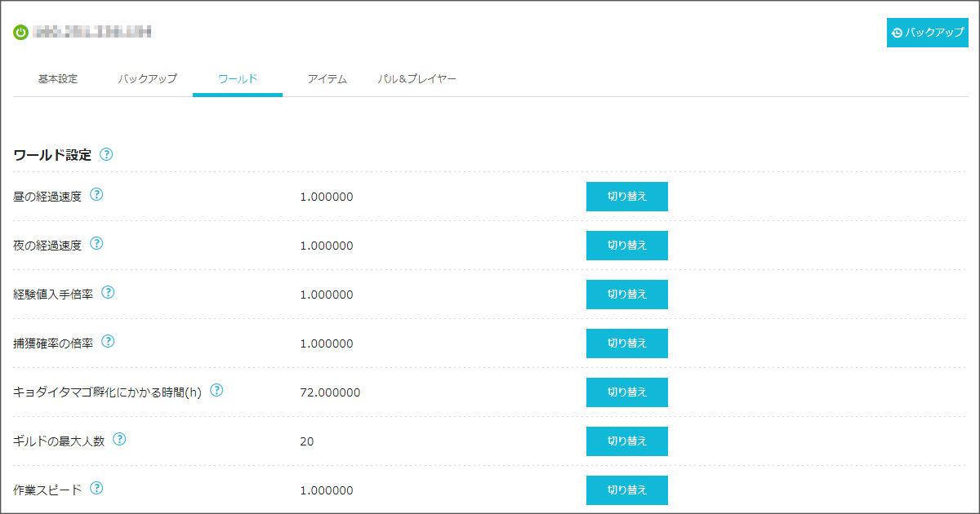Click 切り替え for 夜の経過速度
The image size is (980, 514).
click(x=627, y=246)
